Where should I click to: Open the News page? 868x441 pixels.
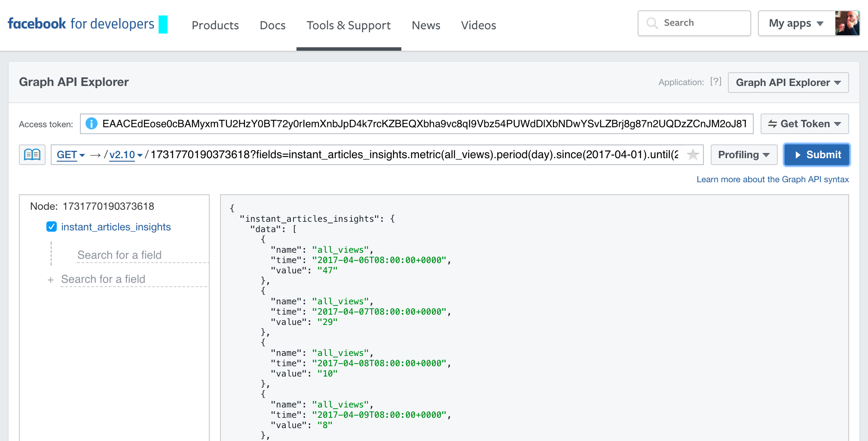tap(426, 25)
